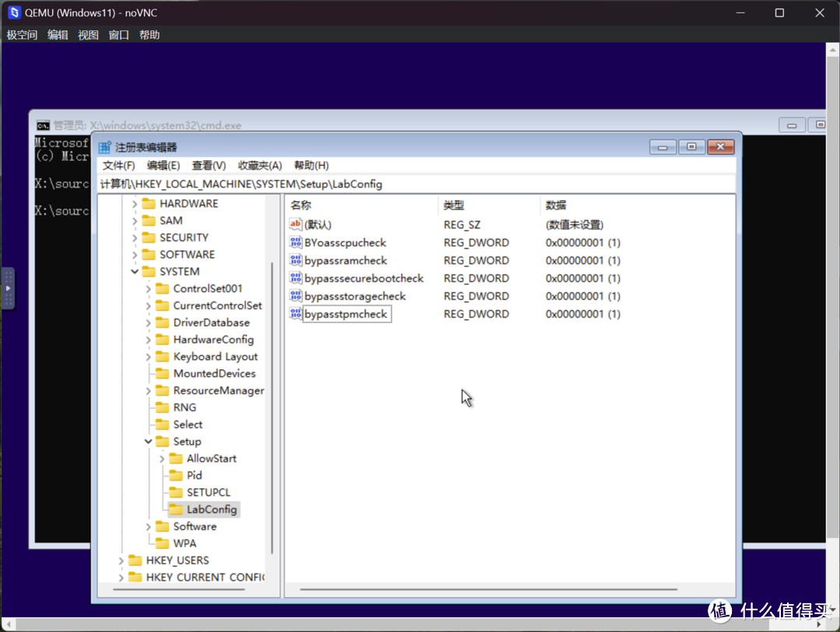Image resolution: width=840 pixels, height=632 pixels.
Task: Expand the ControlSet001 key
Action: click(149, 288)
